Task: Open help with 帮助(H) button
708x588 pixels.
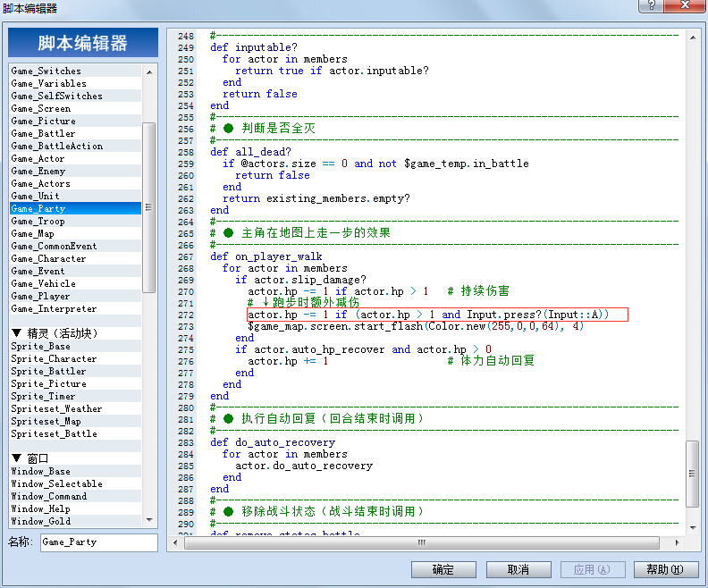Action: pyautogui.click(x=666, y=569)
